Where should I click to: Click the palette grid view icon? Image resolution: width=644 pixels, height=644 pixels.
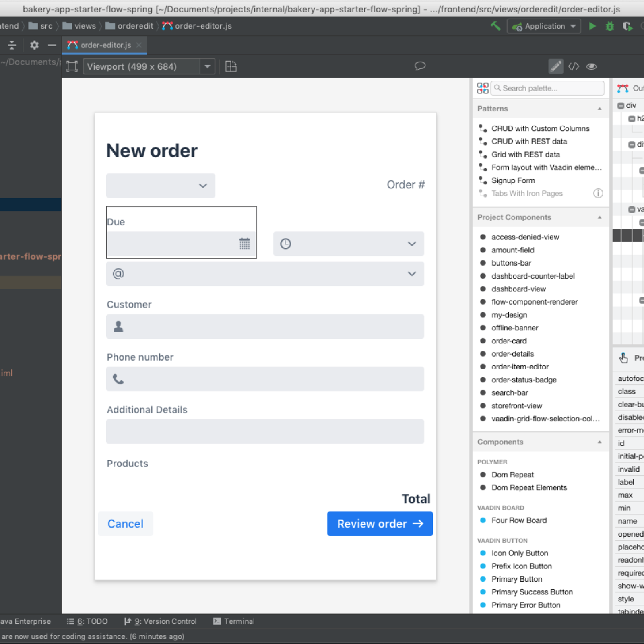(x=483, y=88)
